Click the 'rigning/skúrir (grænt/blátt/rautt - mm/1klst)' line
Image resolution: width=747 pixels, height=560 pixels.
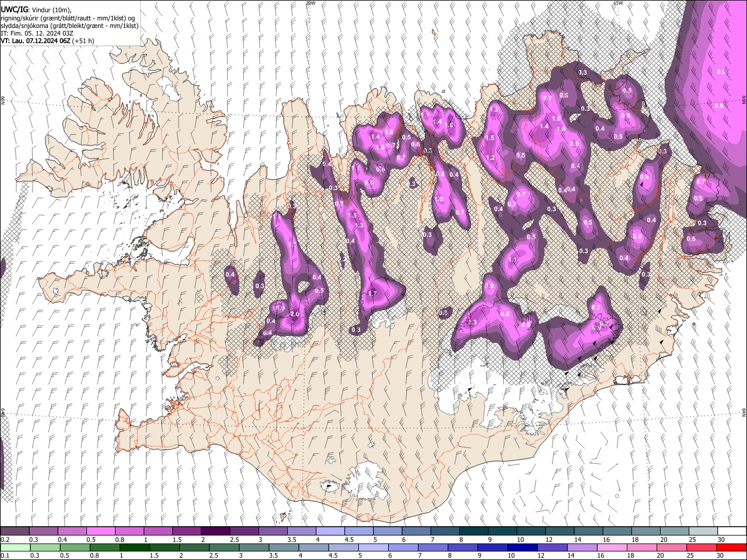point(67,17)
